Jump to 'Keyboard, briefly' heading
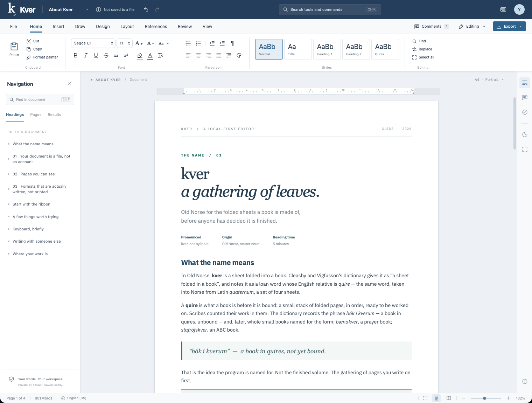This screenshot has width=532, height=403. pos(28,229)
